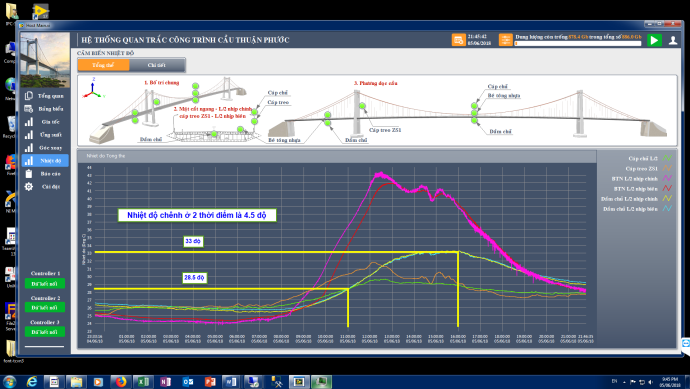The width and height of the screenshot is (690, 389).
Task: Click the orange storage settings icon
Action: tap(505, 40)
